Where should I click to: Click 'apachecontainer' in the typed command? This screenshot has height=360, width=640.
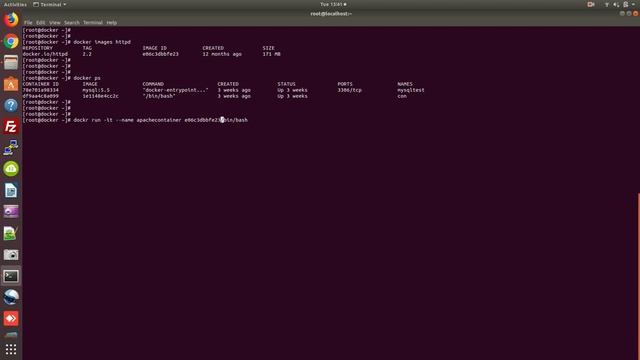point(158,120)
